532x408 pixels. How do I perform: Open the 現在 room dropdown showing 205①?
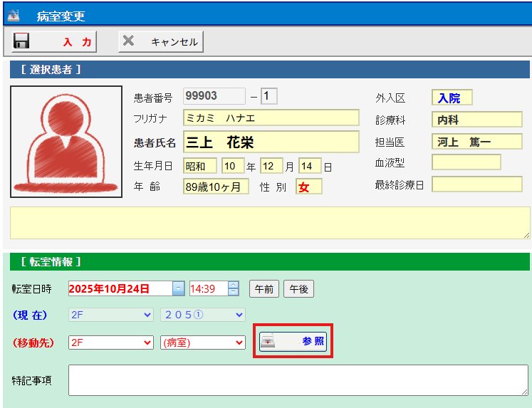[x=203, y=314]
